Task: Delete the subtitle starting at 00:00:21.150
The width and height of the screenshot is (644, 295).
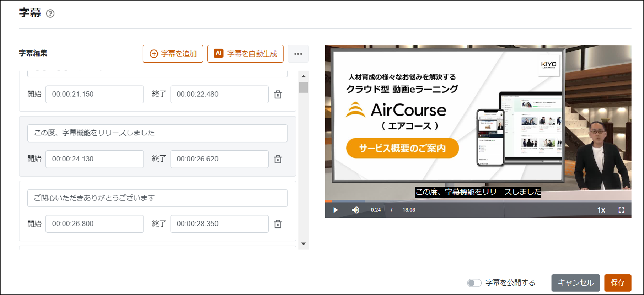Action: tap(278, 95)
